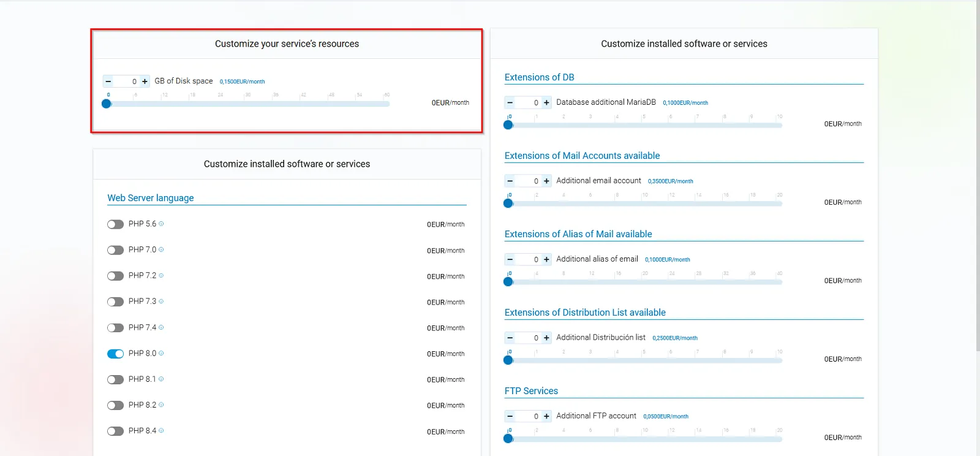Click the Web Server language heading
Image resolution: width=980 pixels, height=456 pixels.
pos(151,198)
